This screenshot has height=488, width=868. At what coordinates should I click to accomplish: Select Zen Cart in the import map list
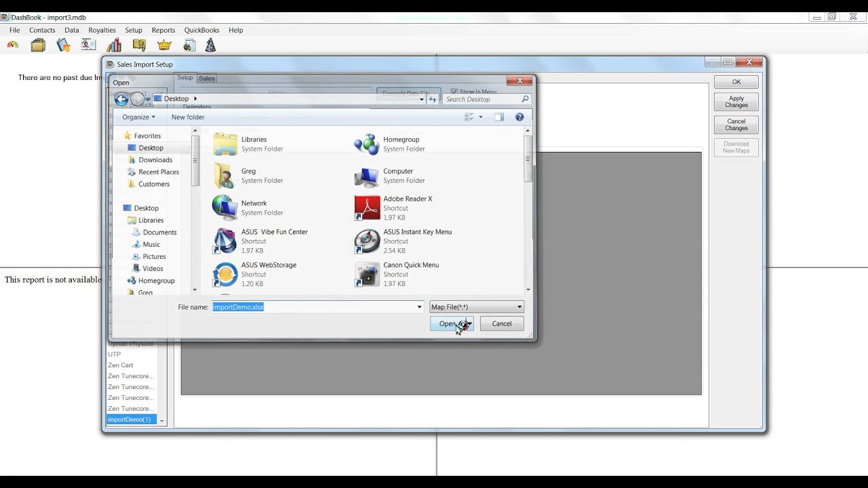pos(121,365)
